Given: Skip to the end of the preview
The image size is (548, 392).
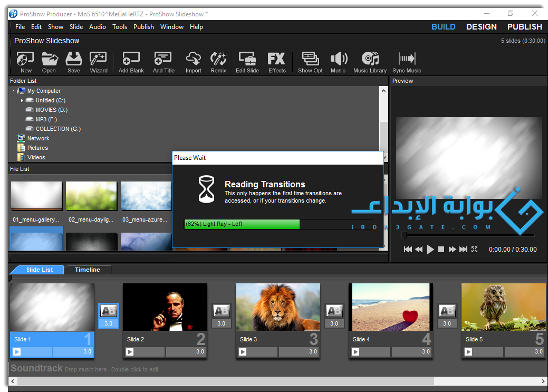Looking at the screenshot, I should coord(463,250).
